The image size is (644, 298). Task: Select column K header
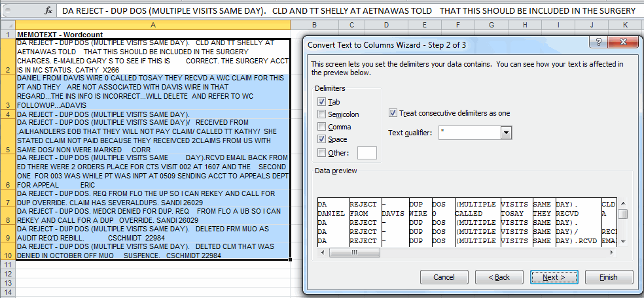pos(625,25)
